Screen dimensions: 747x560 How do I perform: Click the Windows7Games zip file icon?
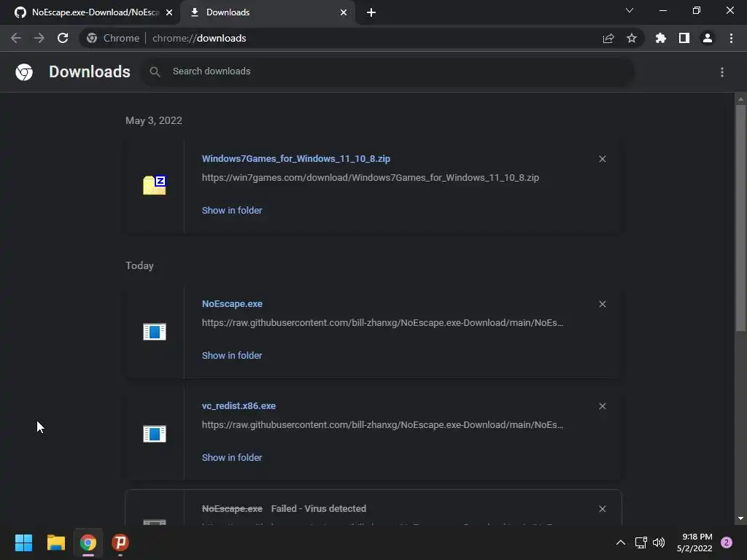pos(155,184)
